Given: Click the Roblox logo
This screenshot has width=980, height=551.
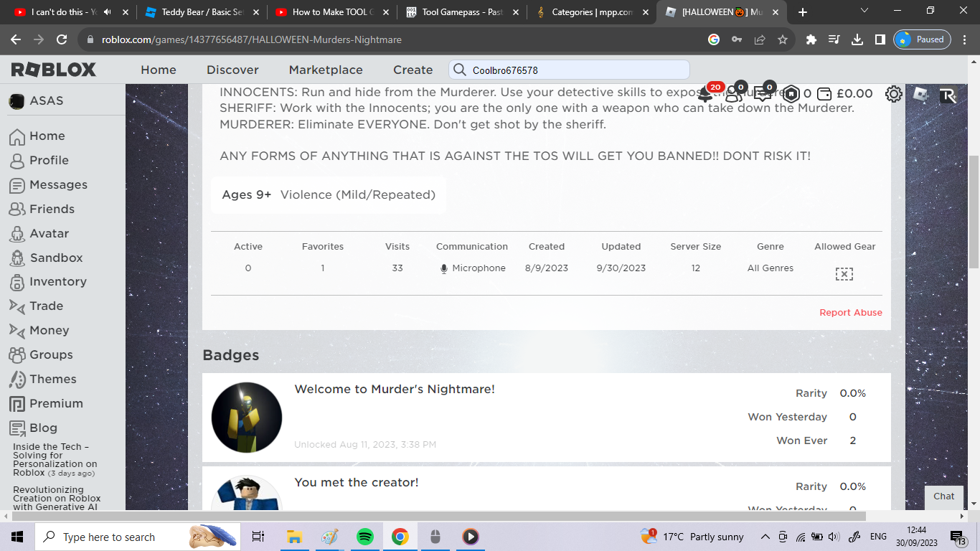Looking at the screenshot, I should [54, 70].
